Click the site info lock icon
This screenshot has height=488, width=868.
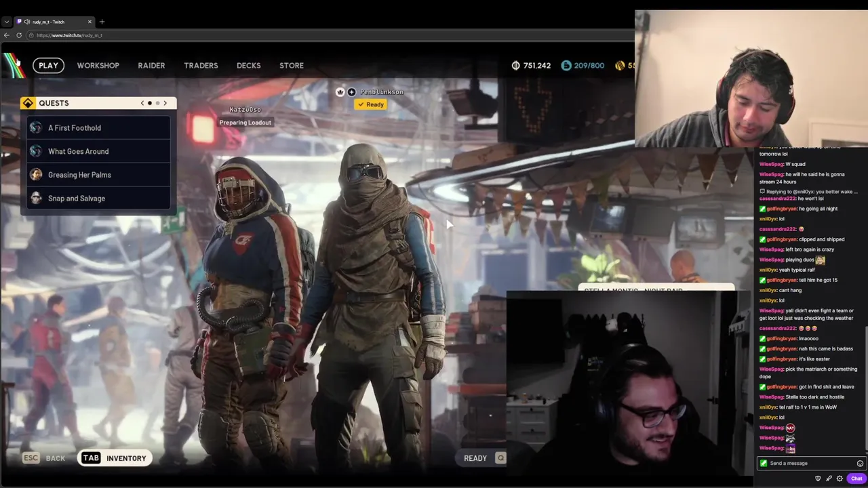(x=31, y=35)
